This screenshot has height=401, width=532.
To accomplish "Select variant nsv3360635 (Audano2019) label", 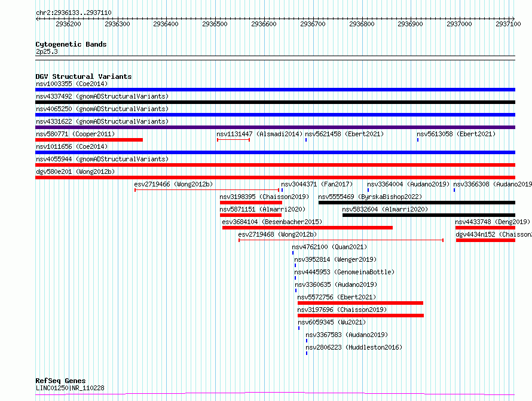I will [x=336, y=284].
